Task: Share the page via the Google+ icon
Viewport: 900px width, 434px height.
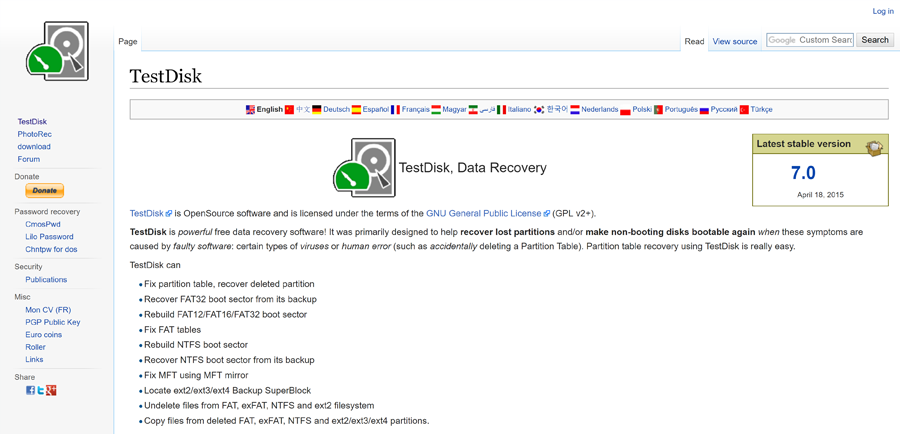Action: [x=51, y=390]
